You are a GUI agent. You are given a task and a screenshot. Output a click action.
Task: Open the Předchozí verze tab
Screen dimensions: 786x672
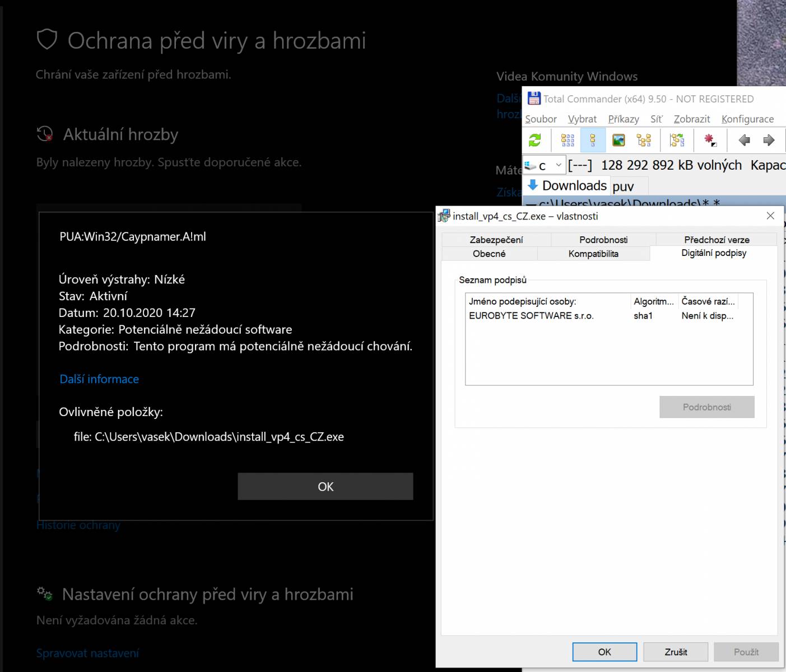point(717,240)
